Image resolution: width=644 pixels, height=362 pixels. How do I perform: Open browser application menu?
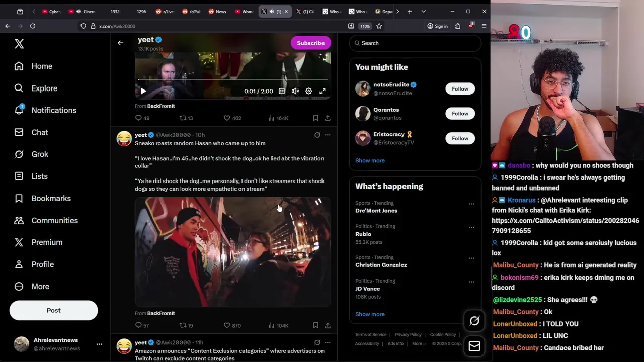pyautogui.click(x=484, y=26)
